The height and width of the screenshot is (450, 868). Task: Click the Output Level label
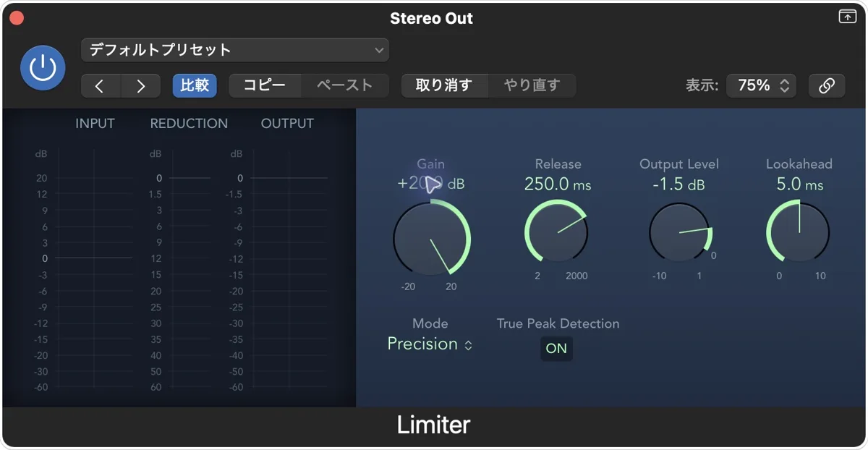pos(679,164)
